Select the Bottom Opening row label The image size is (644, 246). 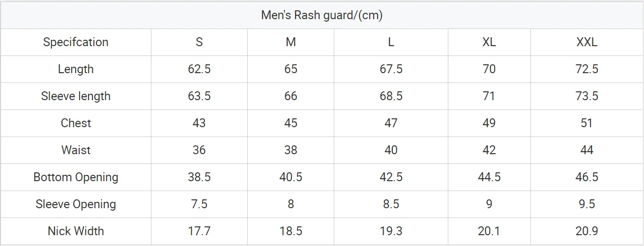pyautogui.click(x=76, y=177)
